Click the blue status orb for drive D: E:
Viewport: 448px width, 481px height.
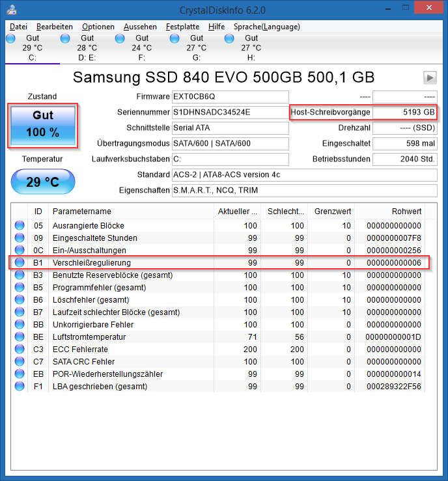65,38
